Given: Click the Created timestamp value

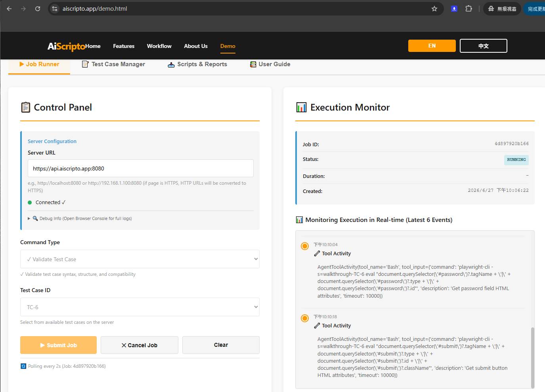Looking at the screenshot, I should tap(498, 191).
